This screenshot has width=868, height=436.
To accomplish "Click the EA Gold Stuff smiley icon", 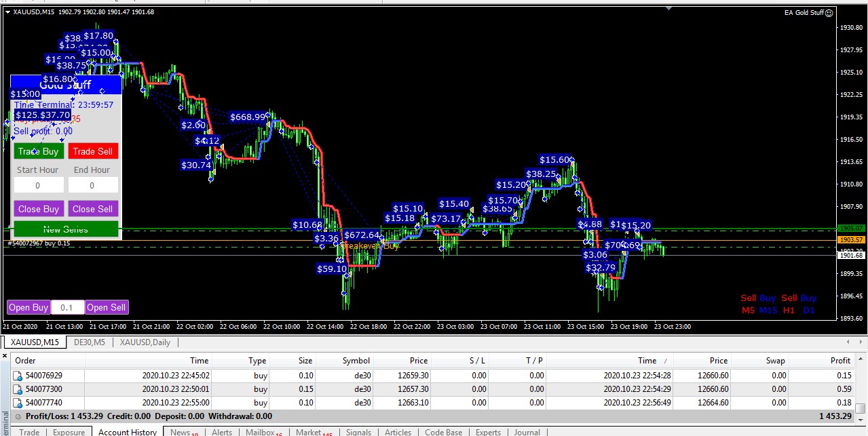I will [829, 12].
